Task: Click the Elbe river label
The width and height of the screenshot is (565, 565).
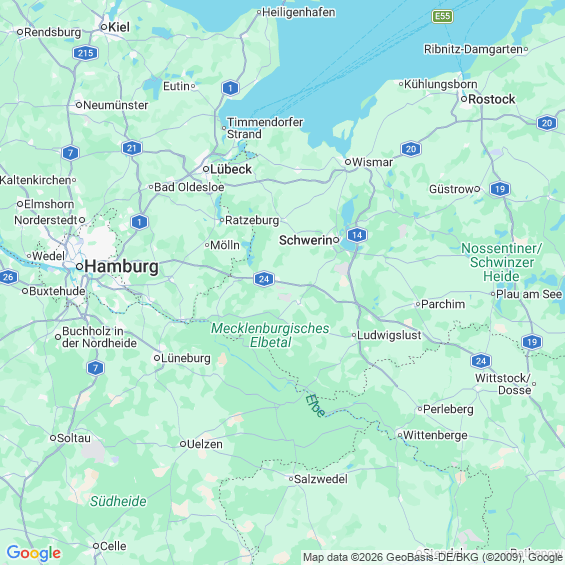Action: tap(316, 406)
